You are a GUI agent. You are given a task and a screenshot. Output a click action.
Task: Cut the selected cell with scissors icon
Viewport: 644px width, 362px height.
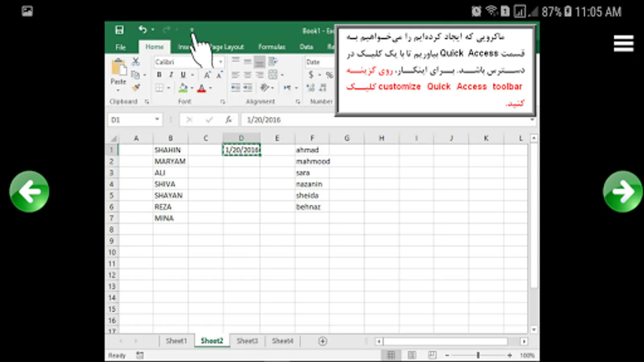coord(136,62)
